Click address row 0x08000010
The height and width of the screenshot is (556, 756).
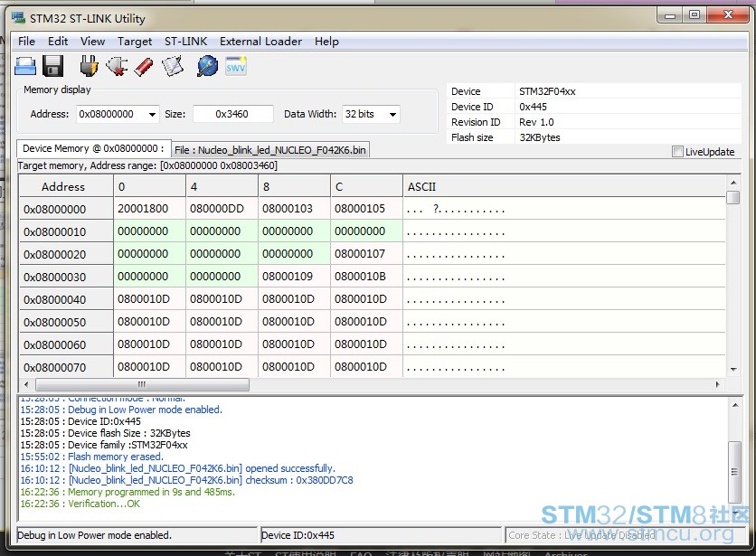(66, 231)
